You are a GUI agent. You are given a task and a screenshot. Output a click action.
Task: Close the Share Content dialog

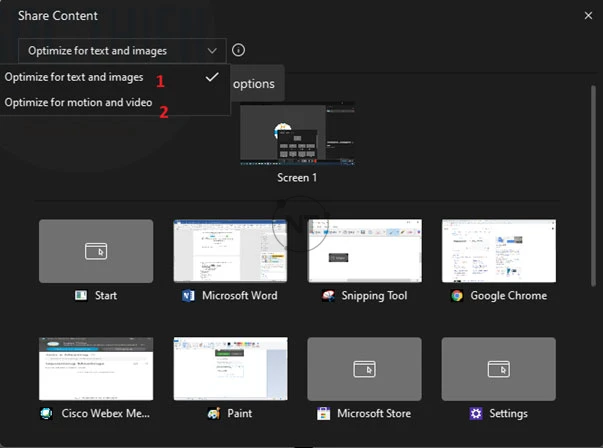[588, 15]
